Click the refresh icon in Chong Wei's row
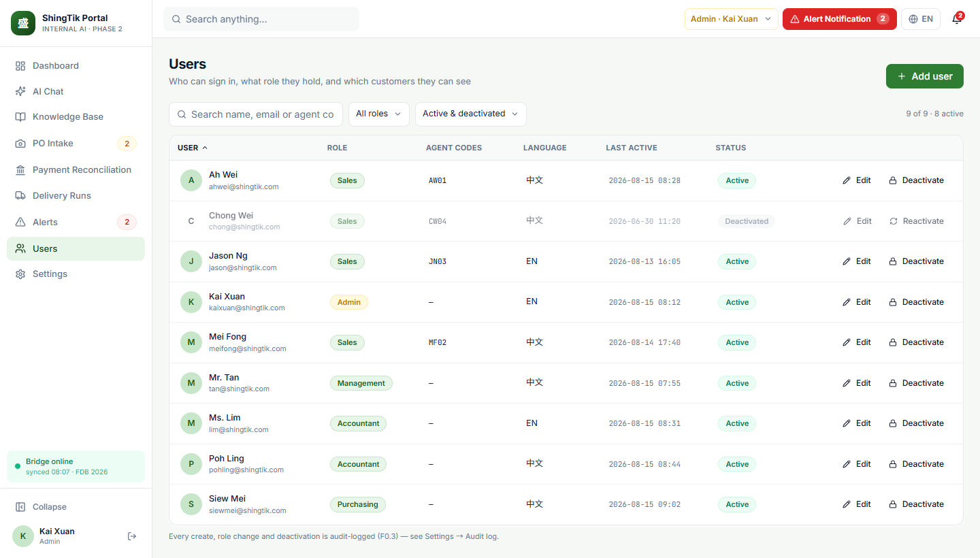 (x=894, y=221)
